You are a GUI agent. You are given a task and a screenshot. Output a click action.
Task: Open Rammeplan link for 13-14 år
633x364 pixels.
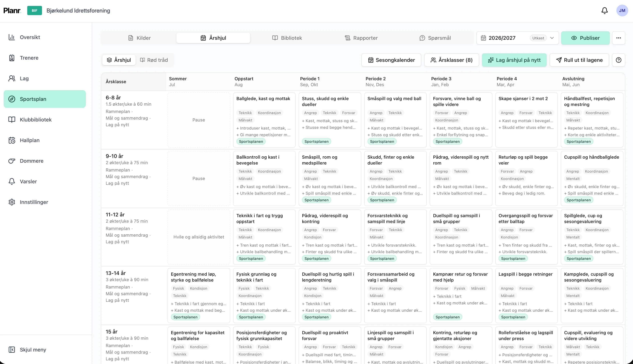pyautogui.click(x=118, y=287)
